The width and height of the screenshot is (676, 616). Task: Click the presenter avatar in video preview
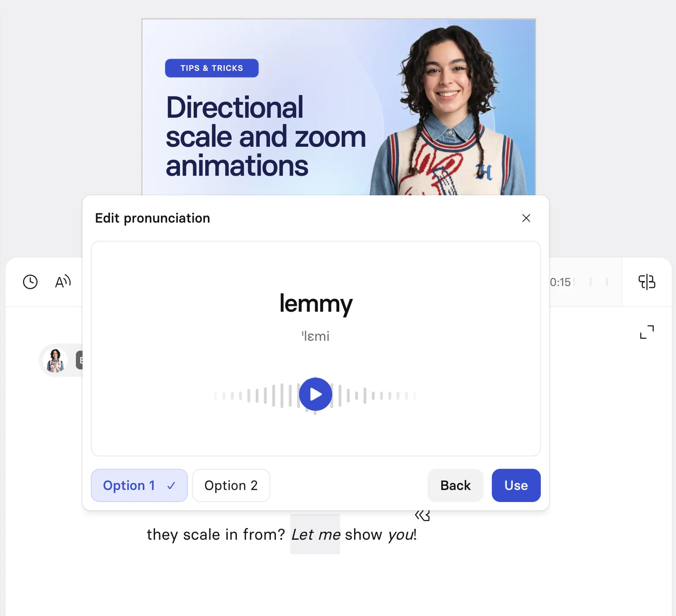pyautogui.click(x=449, y=111)
